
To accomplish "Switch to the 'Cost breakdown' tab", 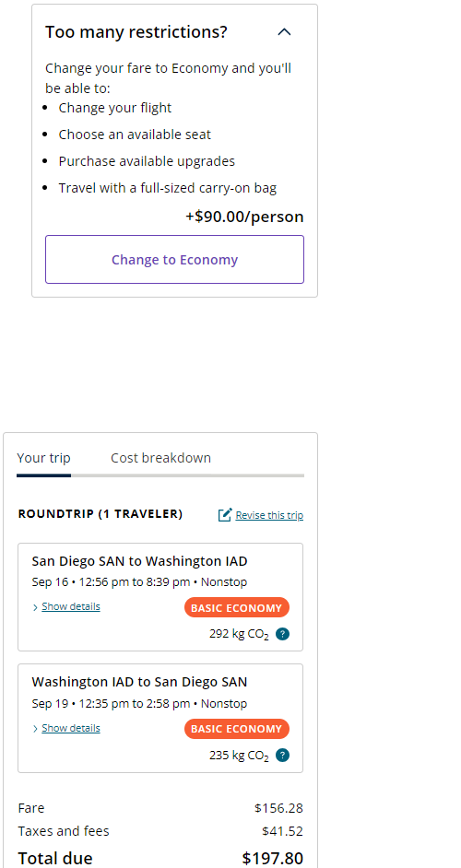I will pos(160,458).
